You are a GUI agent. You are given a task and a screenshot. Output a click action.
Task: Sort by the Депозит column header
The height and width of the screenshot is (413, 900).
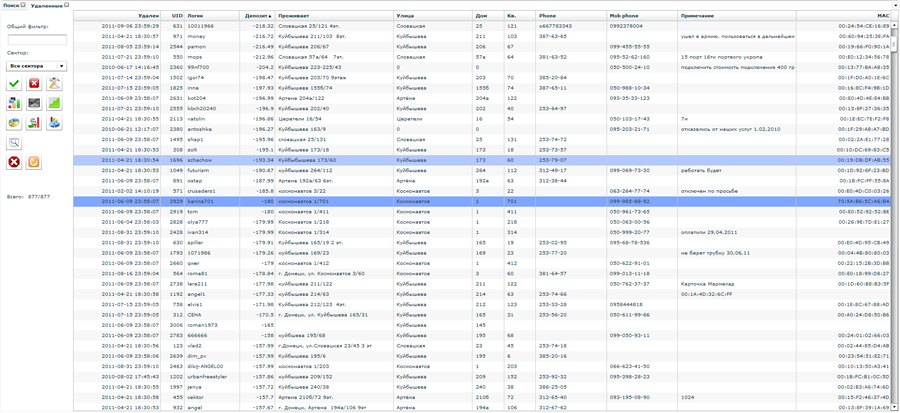(257, 16)
